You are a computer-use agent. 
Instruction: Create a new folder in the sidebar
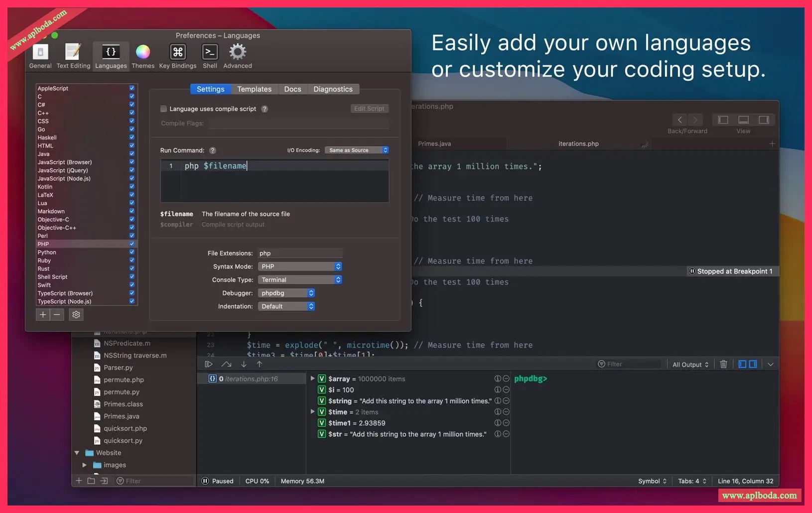tap(91, 481)
